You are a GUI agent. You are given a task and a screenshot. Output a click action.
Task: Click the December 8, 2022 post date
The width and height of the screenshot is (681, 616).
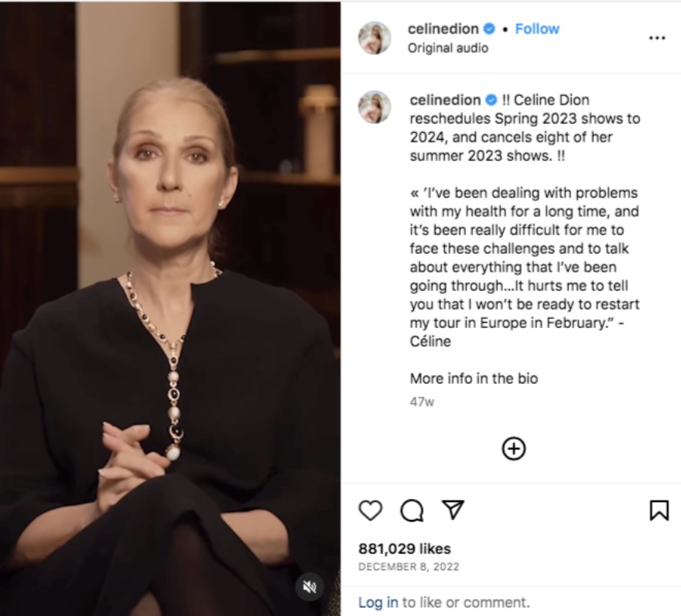coord(409,567)
